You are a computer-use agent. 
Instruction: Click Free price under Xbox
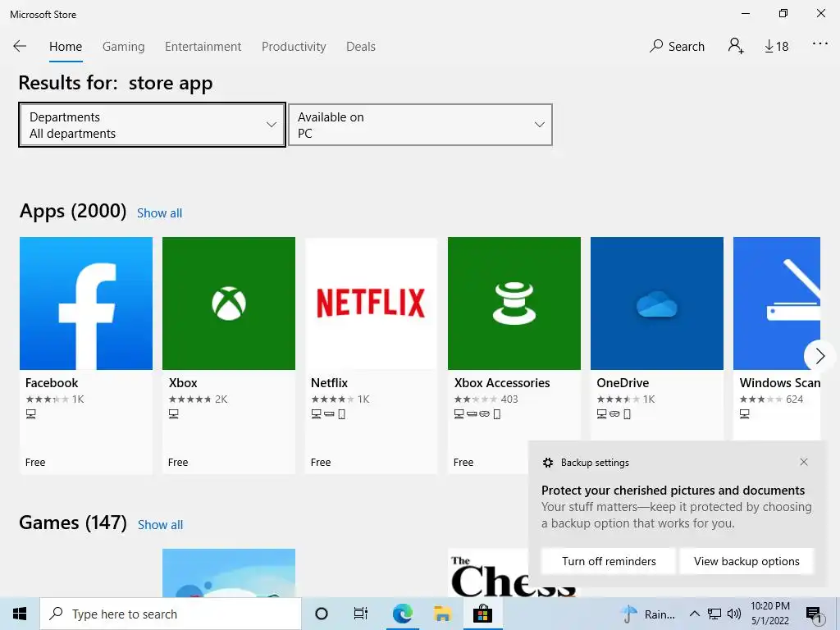[x=178, y=463]
